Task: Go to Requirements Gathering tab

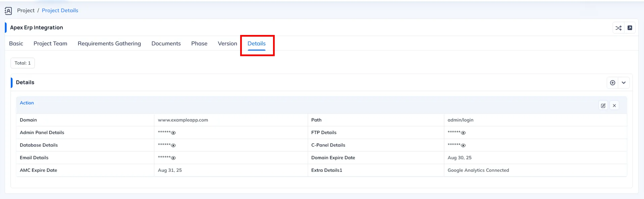Action: coord(109,44)
